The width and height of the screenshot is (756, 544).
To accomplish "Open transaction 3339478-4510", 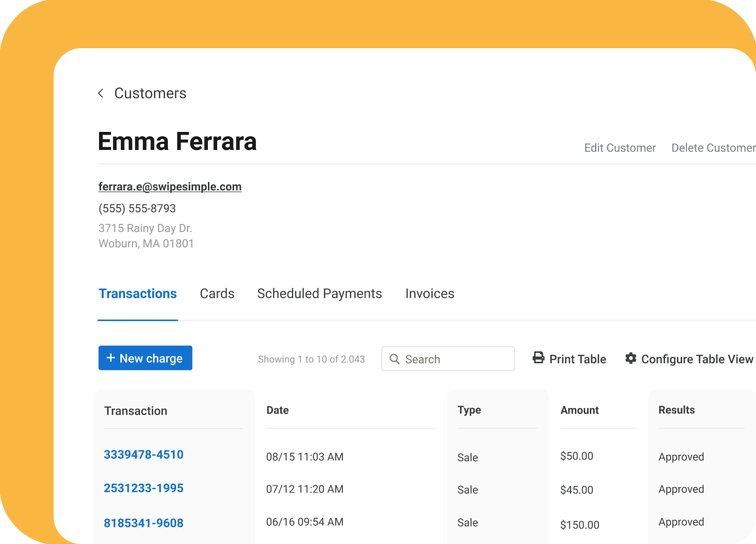I will tap(144, 455).
